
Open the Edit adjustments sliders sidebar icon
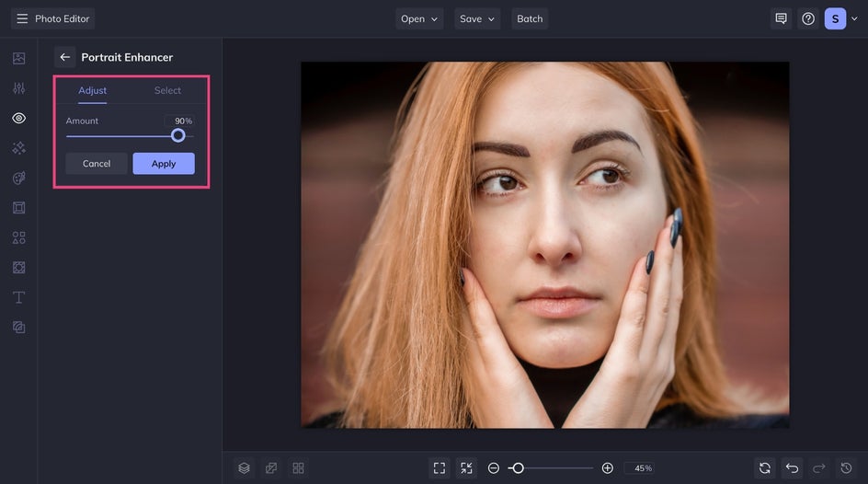(x=18, y=88)
